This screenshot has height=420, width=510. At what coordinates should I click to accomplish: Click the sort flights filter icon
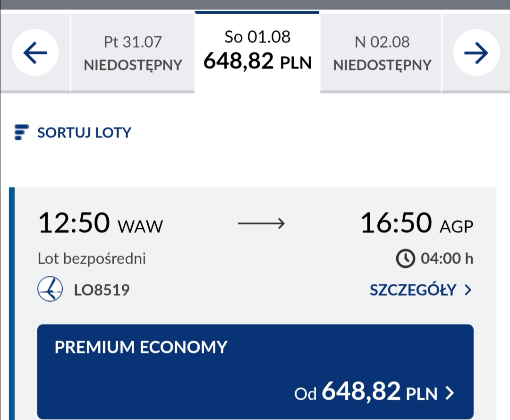(21, 132)
